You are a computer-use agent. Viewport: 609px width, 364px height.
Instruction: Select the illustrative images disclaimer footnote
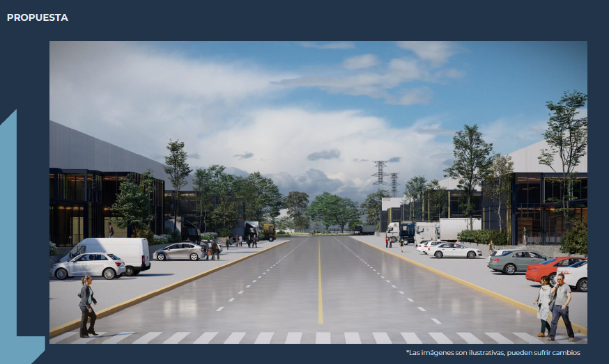(493, 353)
